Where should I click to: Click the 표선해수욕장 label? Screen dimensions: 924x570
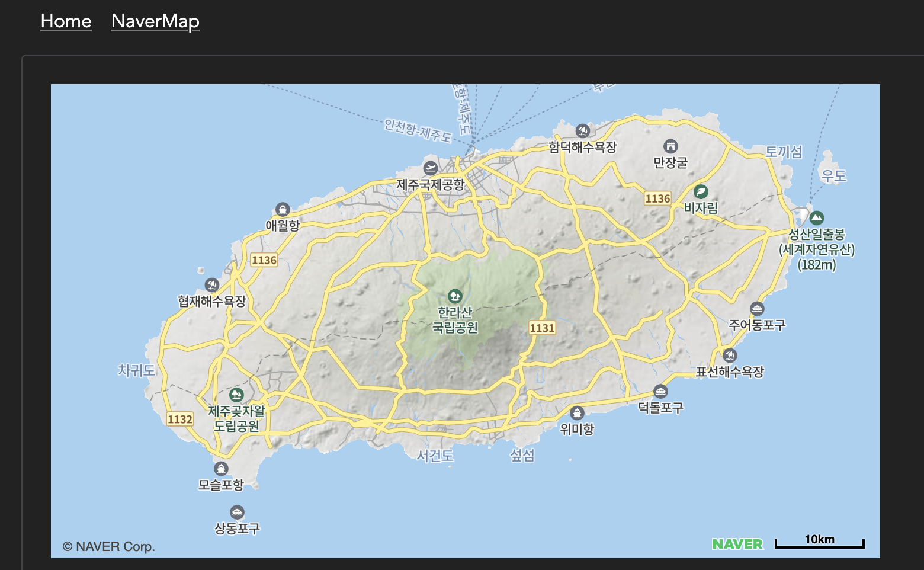click(x=730, y=372)
